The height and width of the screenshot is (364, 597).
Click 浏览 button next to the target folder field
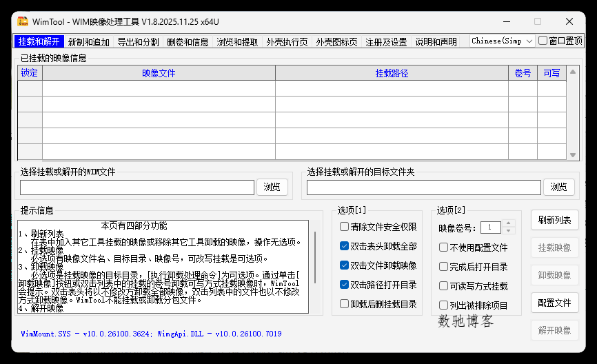pos(558,187)
